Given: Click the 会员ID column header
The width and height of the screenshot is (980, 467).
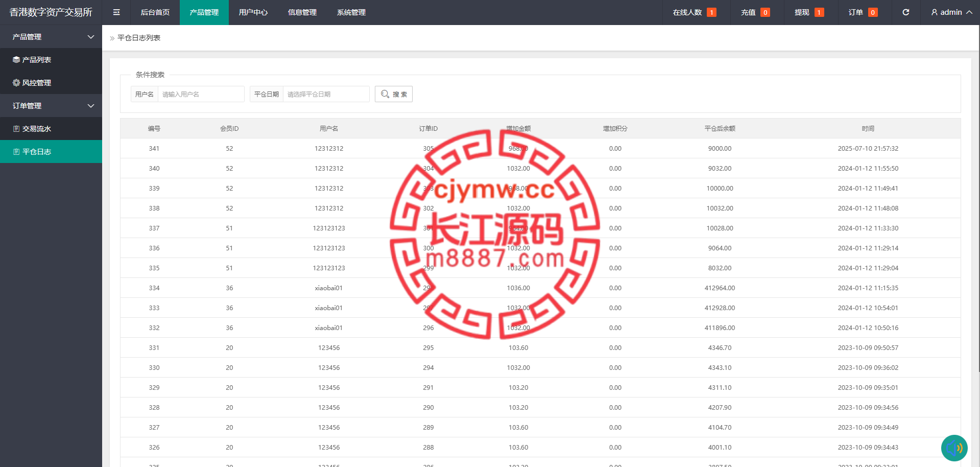Looking at the screenshot, I should [x=229, y=129].
